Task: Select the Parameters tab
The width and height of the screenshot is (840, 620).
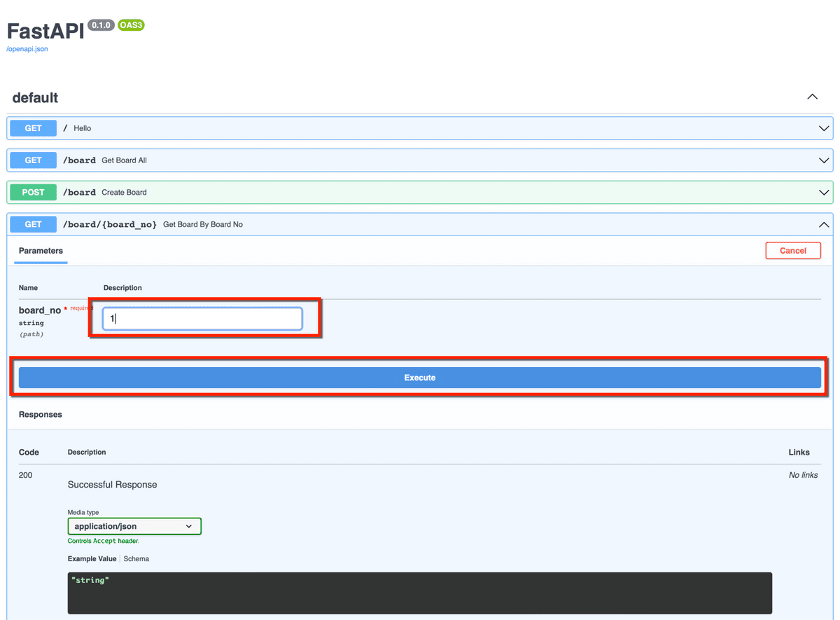Action: click(x=41, y=251)
